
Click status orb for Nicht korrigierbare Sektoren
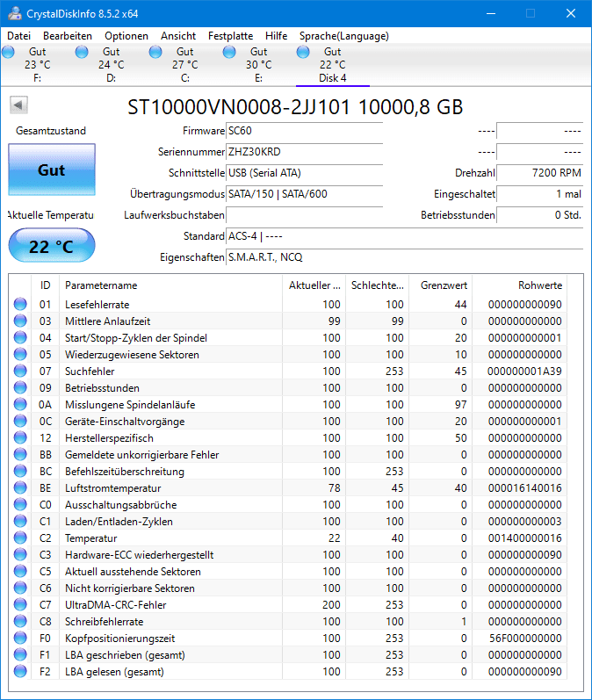point(20,588)
